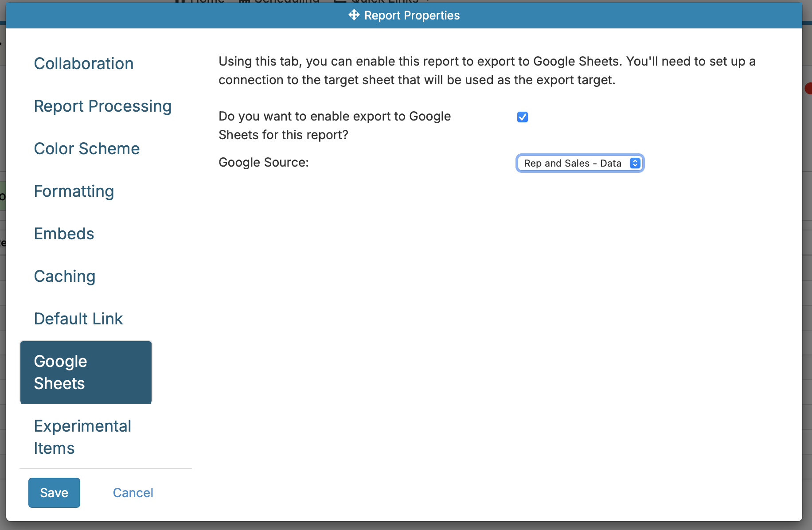Click the red indicator at the right edge

coord(810,88)
